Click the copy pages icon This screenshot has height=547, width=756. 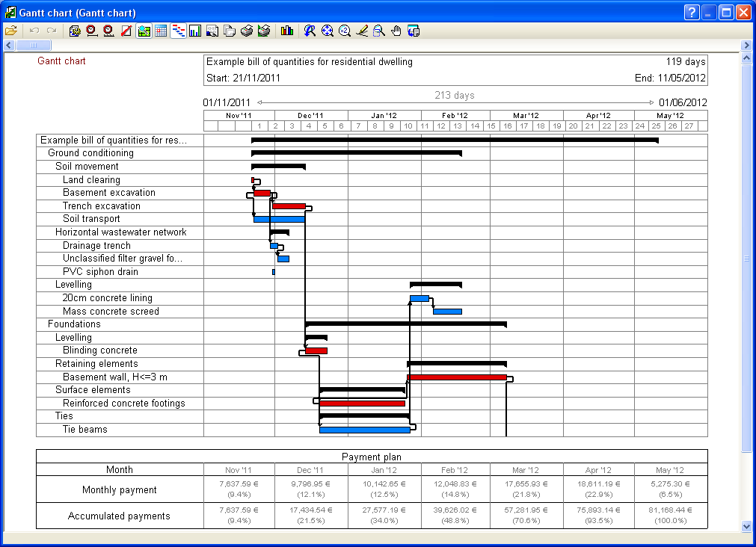pyautogui.click(x=230, y=31)
